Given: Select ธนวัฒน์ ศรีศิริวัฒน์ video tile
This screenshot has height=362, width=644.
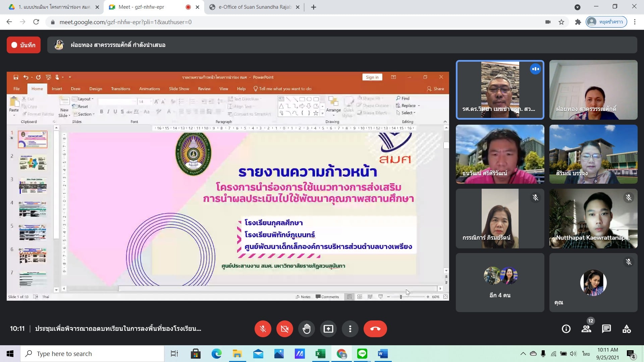Looking at the screenshot, I should (x=500, y=154).
